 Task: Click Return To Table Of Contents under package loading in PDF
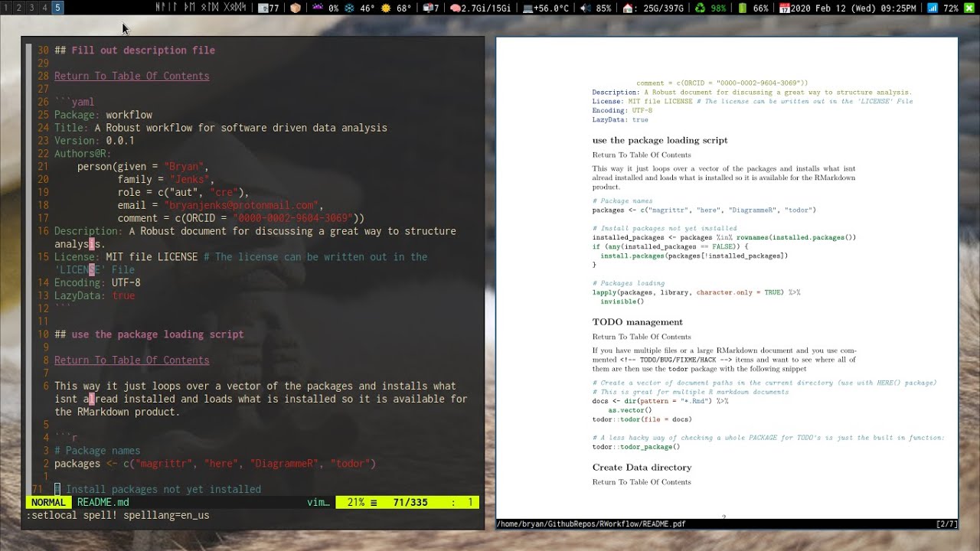click(x=642, y=155)
